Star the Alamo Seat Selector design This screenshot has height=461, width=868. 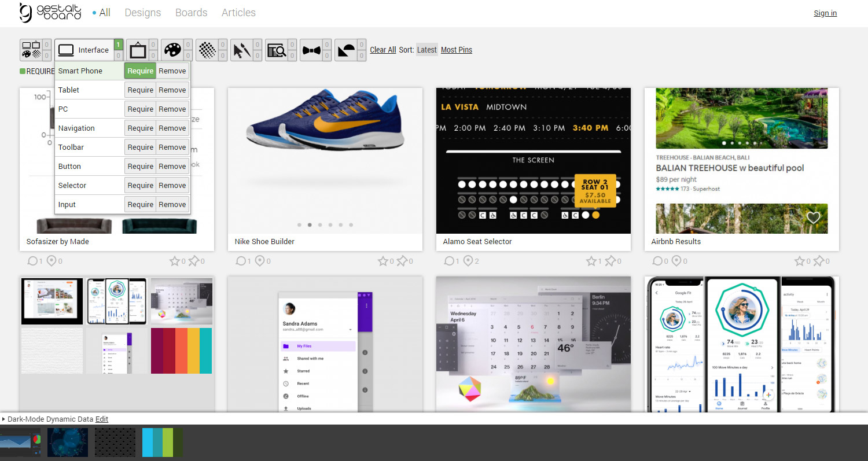tap(591, 261)
